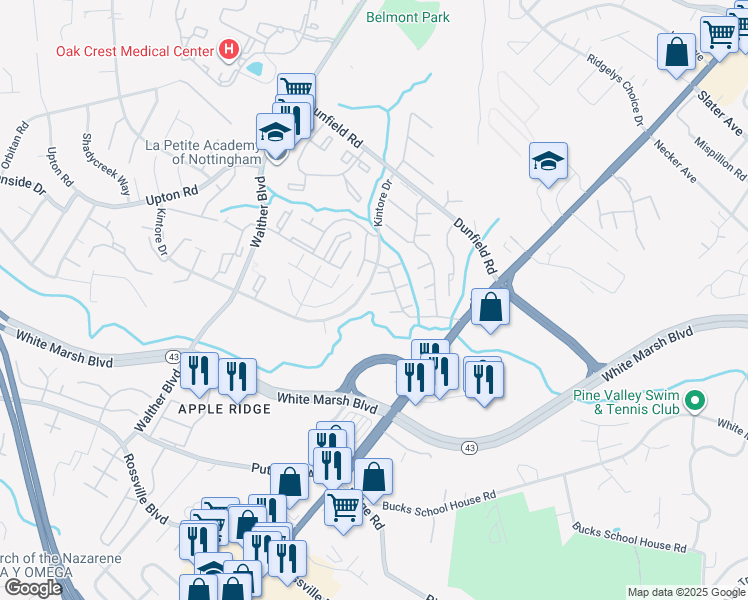Click the Oak Crest Medical Center hospital icon

pos(229,50)
